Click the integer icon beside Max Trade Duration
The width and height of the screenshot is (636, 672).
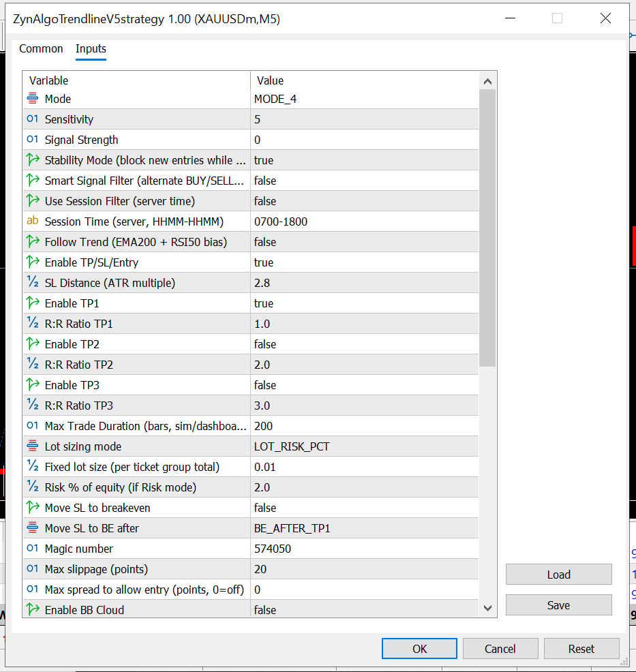click(x=33, y=425)
